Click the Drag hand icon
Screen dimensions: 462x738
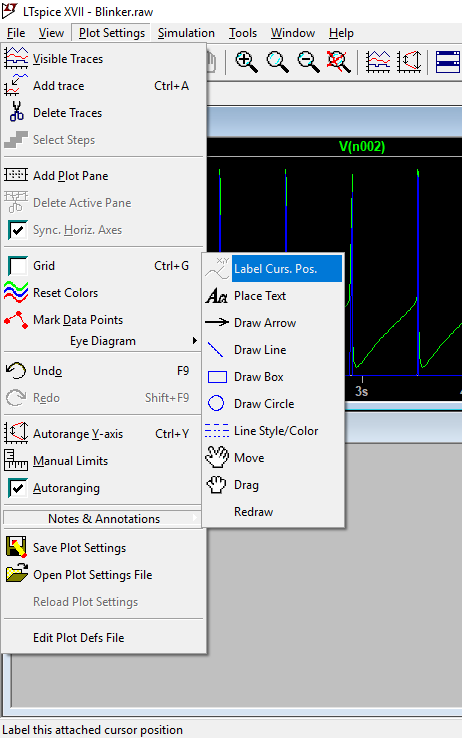216,484
